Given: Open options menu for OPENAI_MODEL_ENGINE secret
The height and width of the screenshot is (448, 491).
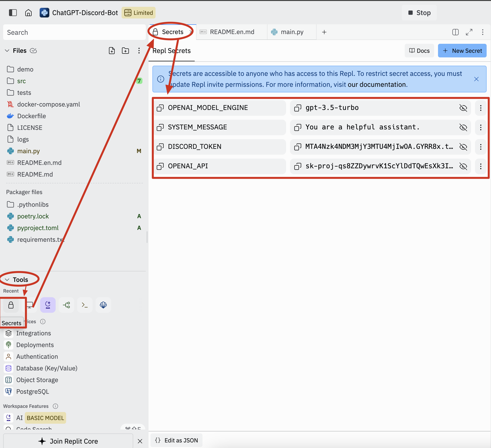Looking at the screenshot, I should [481, 108].
